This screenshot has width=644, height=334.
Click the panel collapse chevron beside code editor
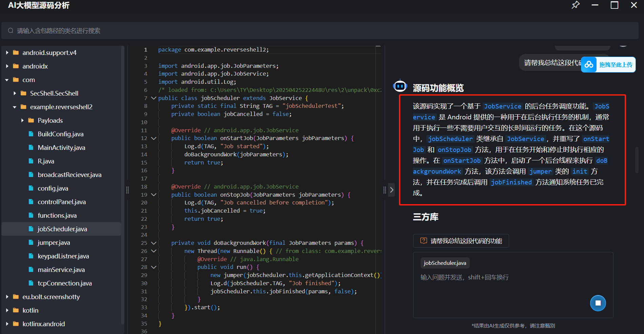(x=391, y=190)
